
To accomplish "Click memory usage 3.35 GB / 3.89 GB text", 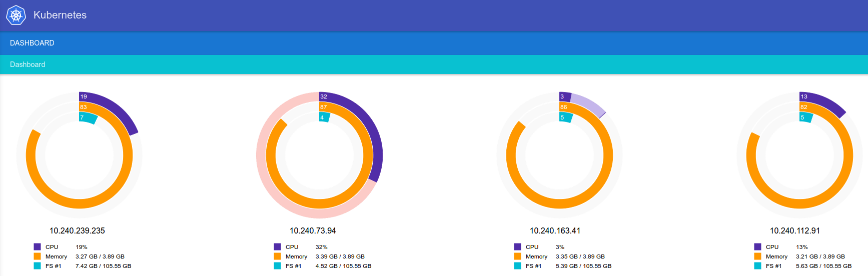I will coord(580,256).
